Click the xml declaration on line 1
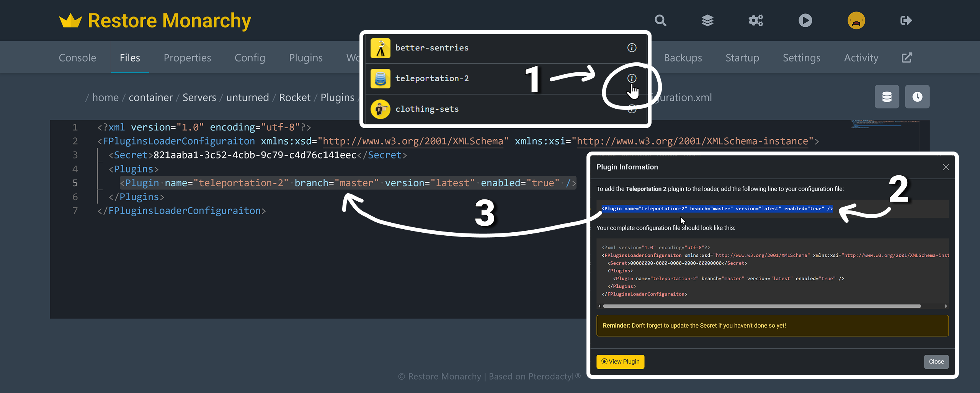 [204, 127]
